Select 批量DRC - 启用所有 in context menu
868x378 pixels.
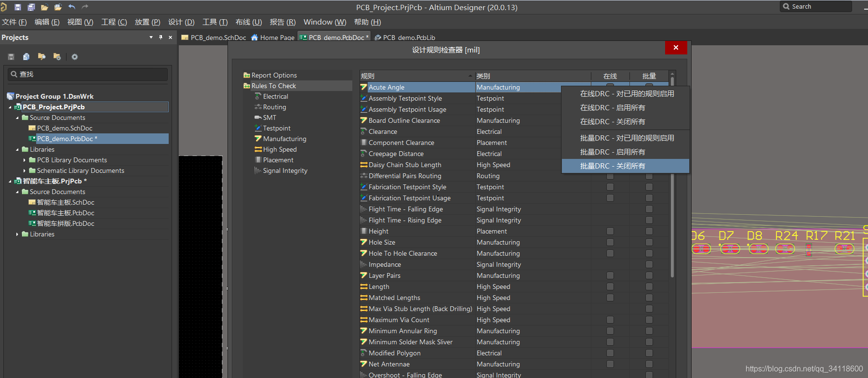(626, 152)
